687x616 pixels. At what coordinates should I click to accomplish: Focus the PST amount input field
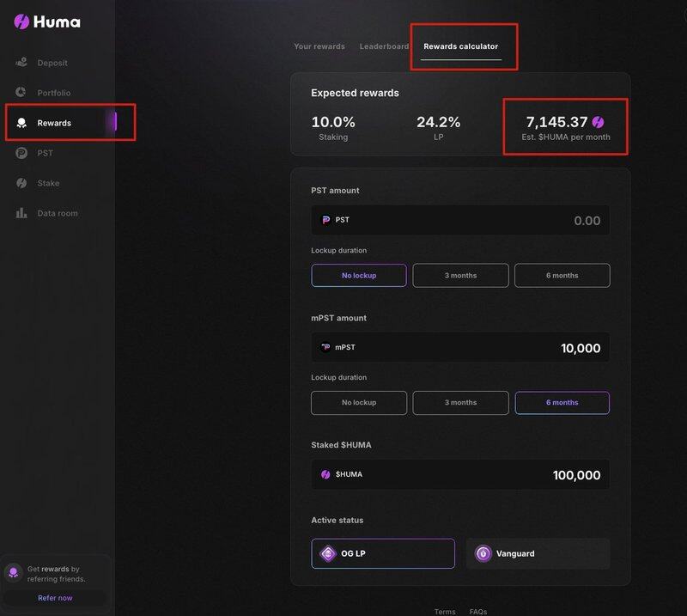point(460,220)
